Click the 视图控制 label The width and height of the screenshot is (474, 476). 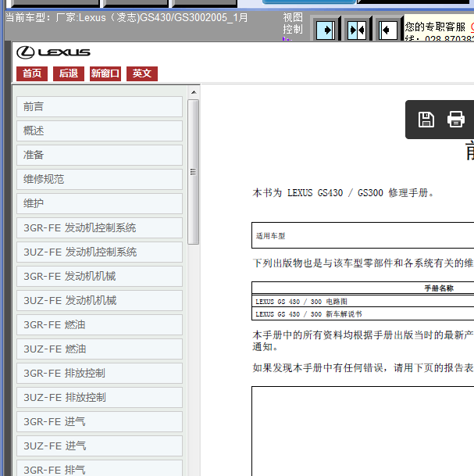293,23
